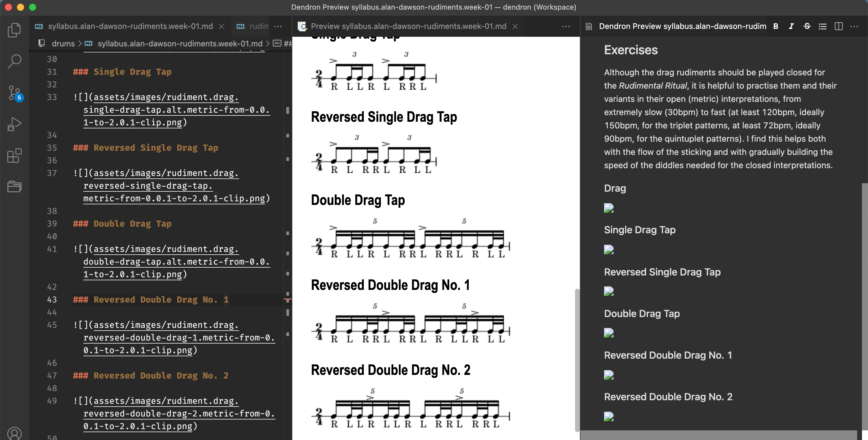The width and height of the screenshot is (868, 440).
Task: Expand the drums breadcrumb dropdown
Action: tap(63, 43)
